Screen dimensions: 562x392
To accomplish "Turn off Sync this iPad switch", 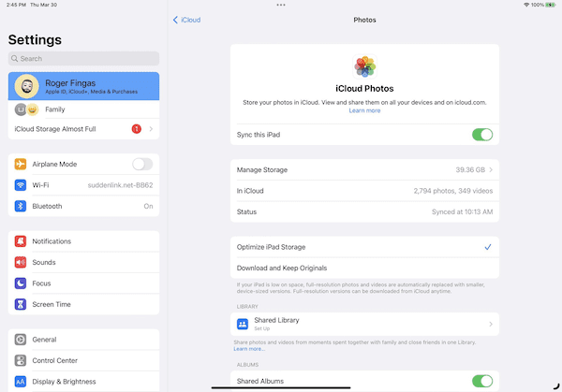I will pyautogui.click(x=482, y=135).
